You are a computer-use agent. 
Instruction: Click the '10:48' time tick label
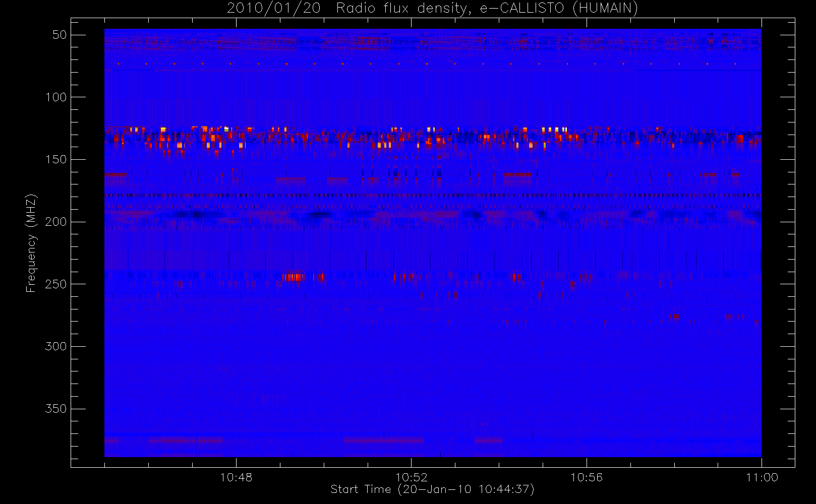tap(236, 477)
